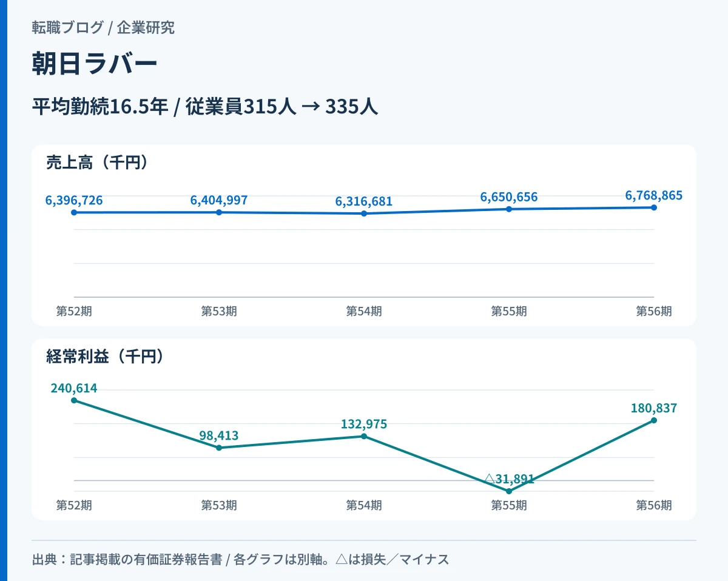Click the 第56期 axis label under the sales chart
The width and height of the screenshot is (728, 581).
click(x=654, y=311)
